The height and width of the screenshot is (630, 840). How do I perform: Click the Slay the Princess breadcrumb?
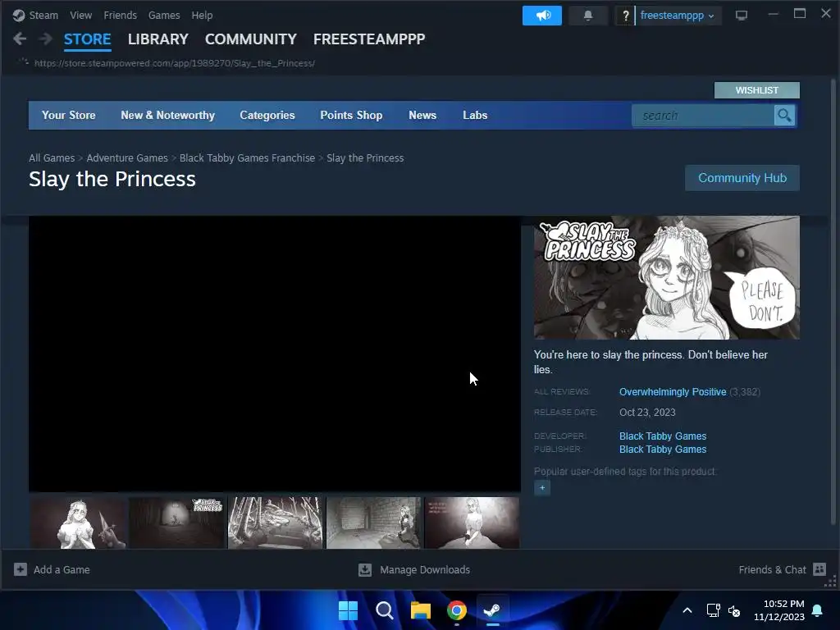[x=365, y=158]
